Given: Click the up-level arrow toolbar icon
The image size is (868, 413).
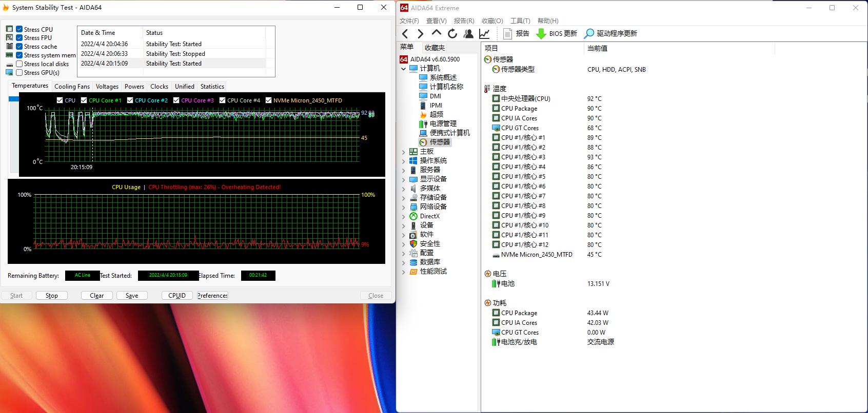Looking at the screenshot, I should [436, 33].
